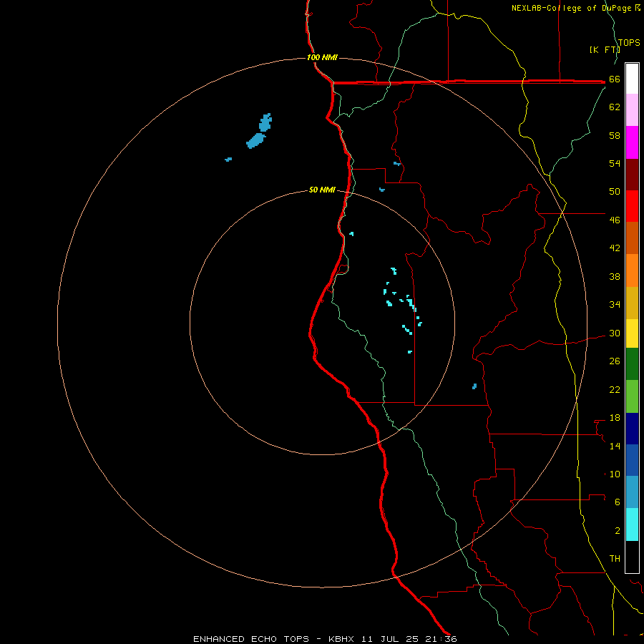644x644 pixels.
Task: Click the "TOPS" legend heading
Action: tap(629, 43)
